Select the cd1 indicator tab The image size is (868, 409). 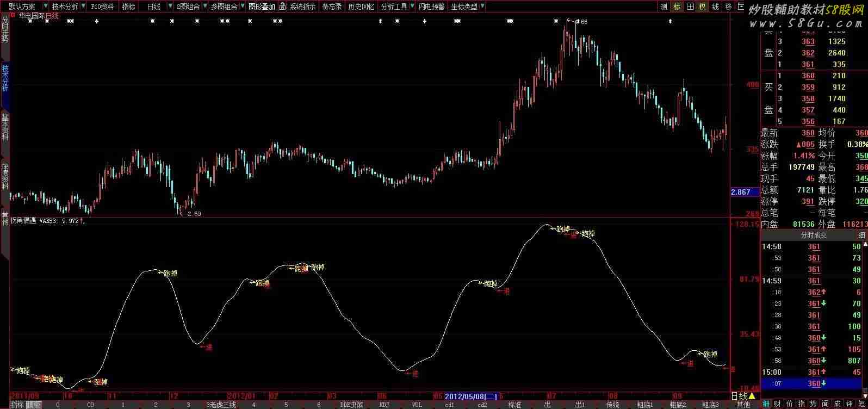point(449,405)
